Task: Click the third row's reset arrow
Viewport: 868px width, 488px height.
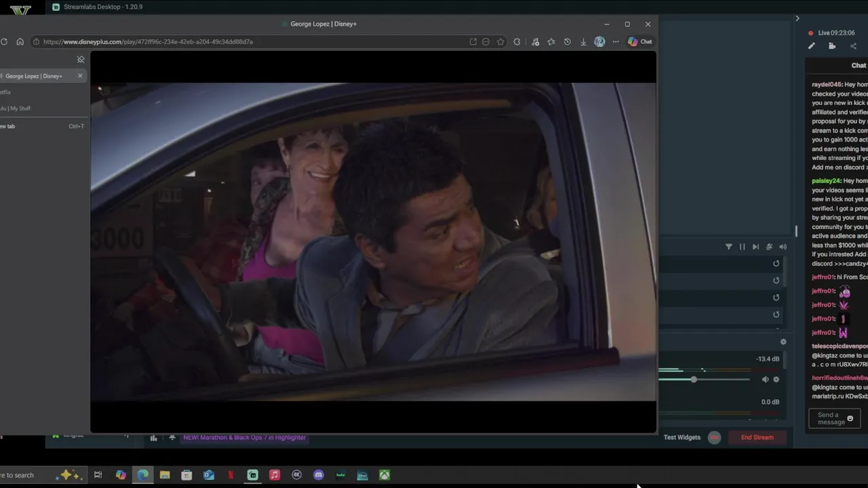Action: click(776, 298)
